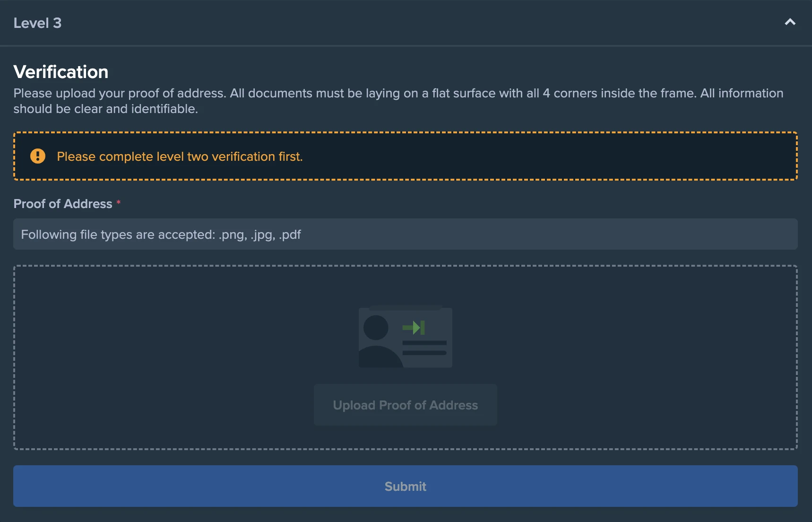This screenshot has height=522, width=812.
Task: Click the Verification heading
Action: [x=61, y=72]
